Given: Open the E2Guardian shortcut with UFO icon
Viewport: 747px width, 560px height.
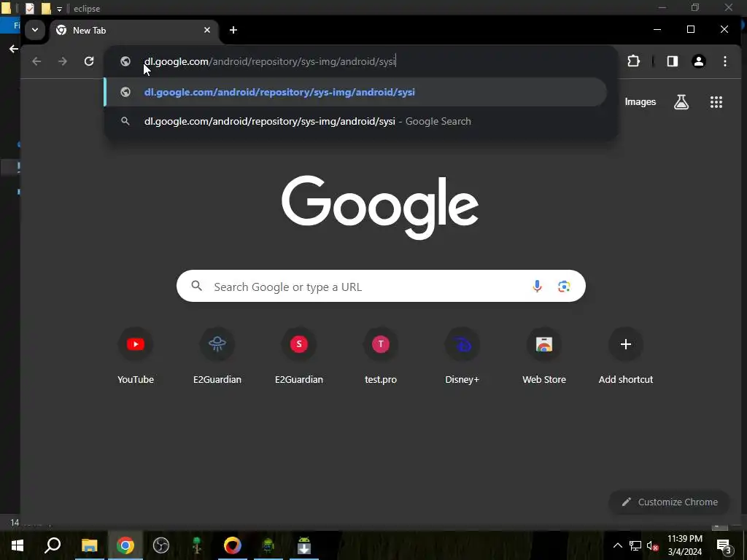Looking at the screenshot, I should [217, 355].
